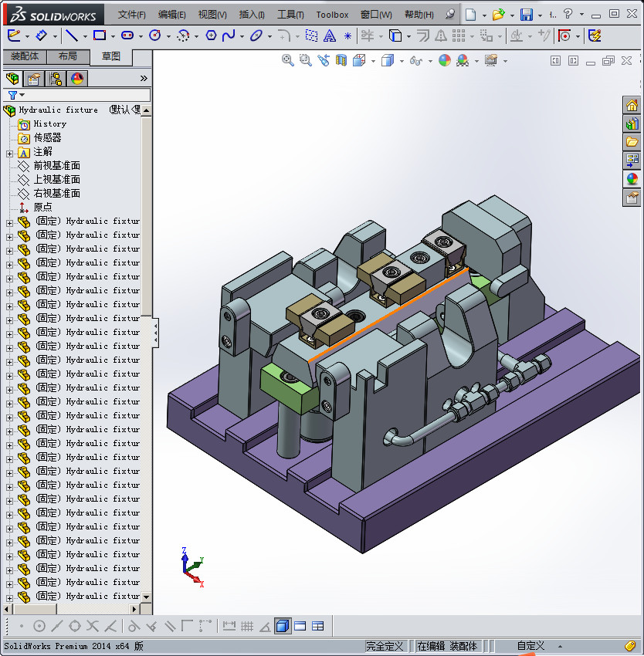Toggle the Nearest snap
644x656 pixels.
click(x=110, y=626)
